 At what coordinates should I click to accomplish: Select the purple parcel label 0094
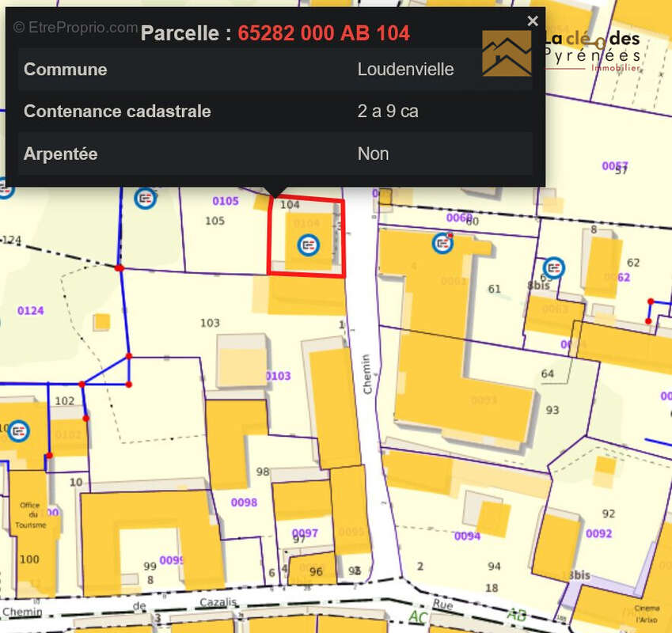click(x=467, y=536)
